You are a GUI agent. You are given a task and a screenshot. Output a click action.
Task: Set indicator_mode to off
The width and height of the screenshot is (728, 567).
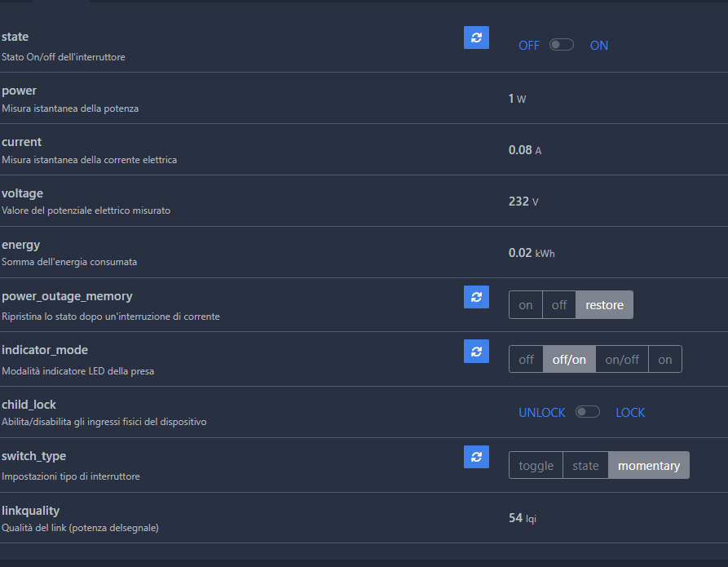point(525,359)
